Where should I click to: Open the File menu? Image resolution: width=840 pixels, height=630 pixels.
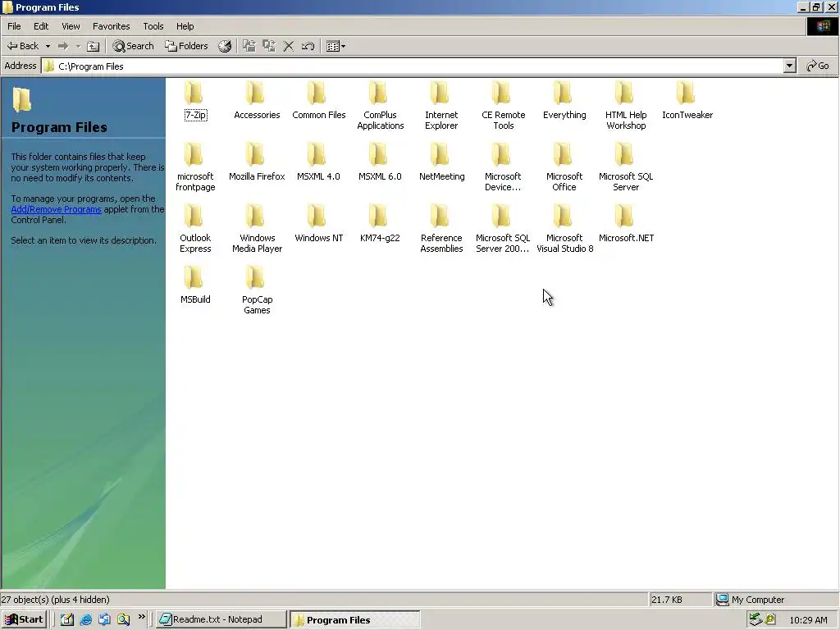pyautogui.click(x=14, y=26)
